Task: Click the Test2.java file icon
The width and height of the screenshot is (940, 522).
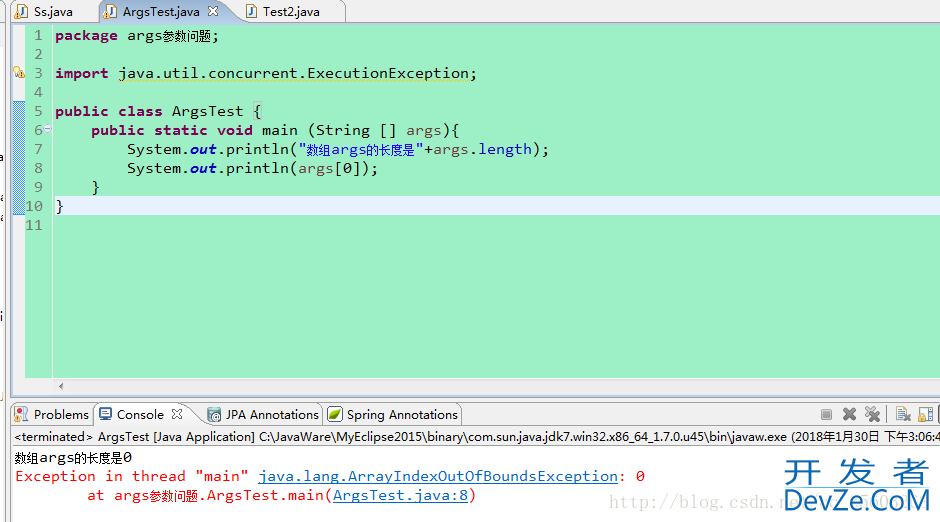Action: (252, 11)
